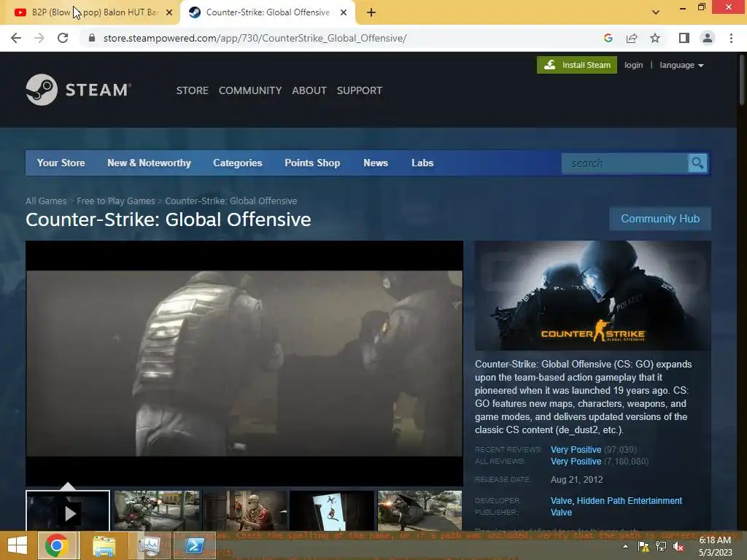Select the dark doorway screenshot thumbnail

(x=332, y=511)
